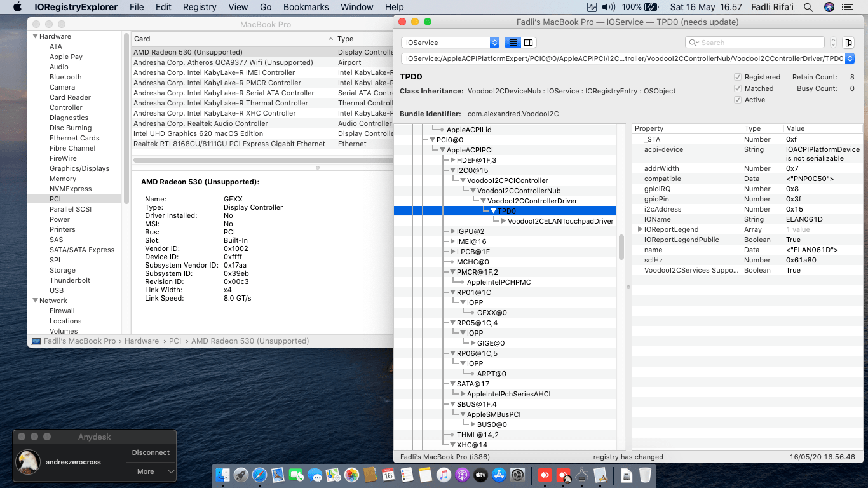Open Messages from the dock
Screen dimensions: 868x488
pos(315,475)
